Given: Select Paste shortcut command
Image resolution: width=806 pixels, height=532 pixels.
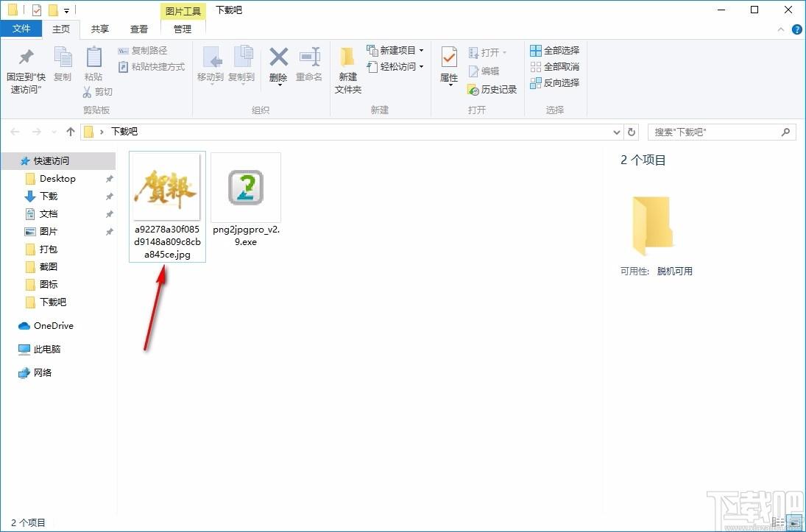Looking at the screenshot, I should pyautogui.click(x=152, y=67).
